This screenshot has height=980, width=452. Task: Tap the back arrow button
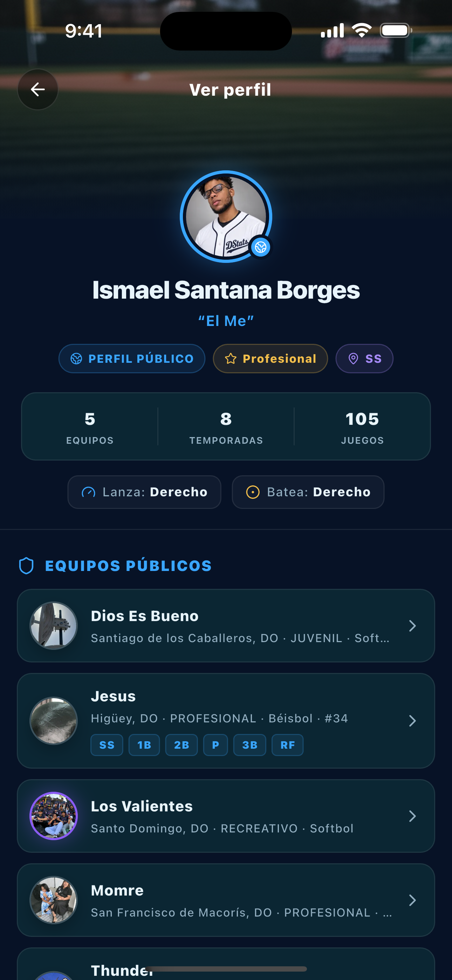38,89
